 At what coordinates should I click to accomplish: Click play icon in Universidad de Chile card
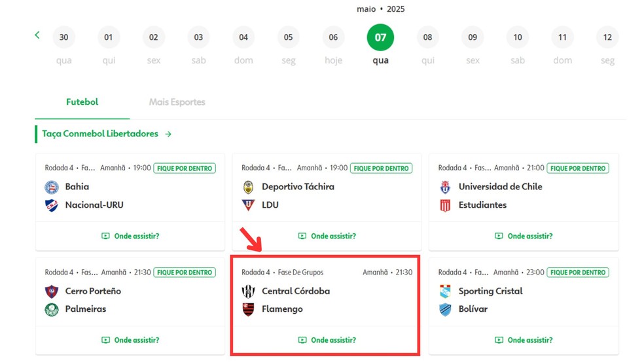pyautogui.click(x=499, y=236)
